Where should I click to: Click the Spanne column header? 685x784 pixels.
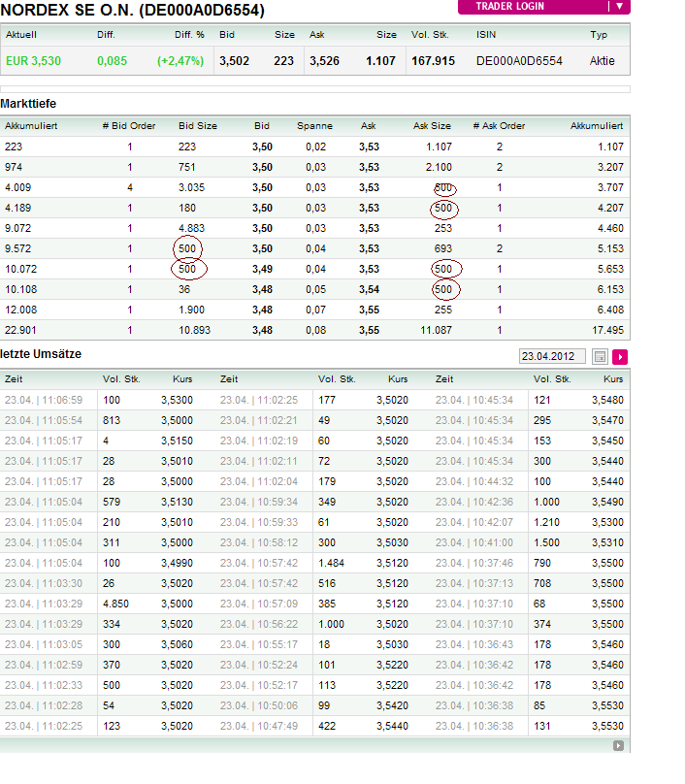[314, 126]
